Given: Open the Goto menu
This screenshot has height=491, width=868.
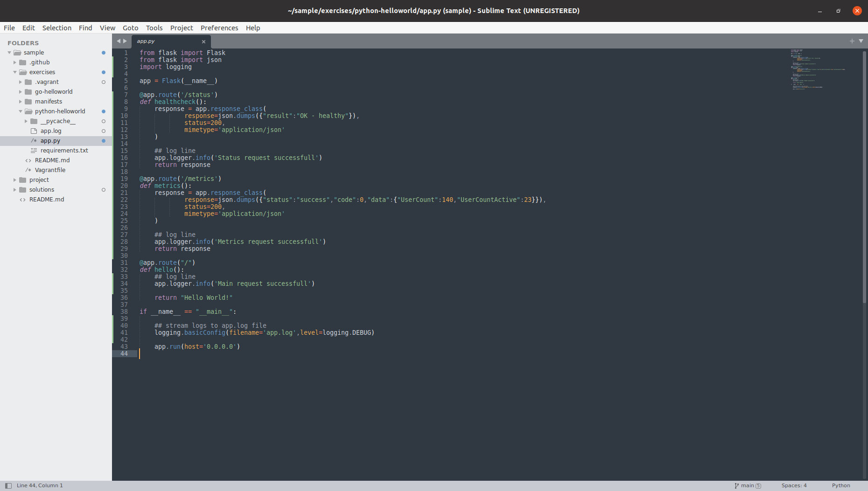Looking at the screenshot, I should [x=130, y=28].
